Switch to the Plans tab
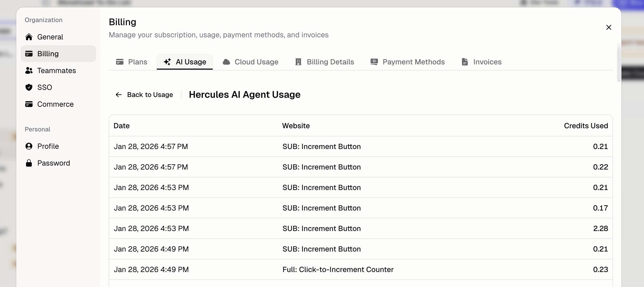 [132, 62]
